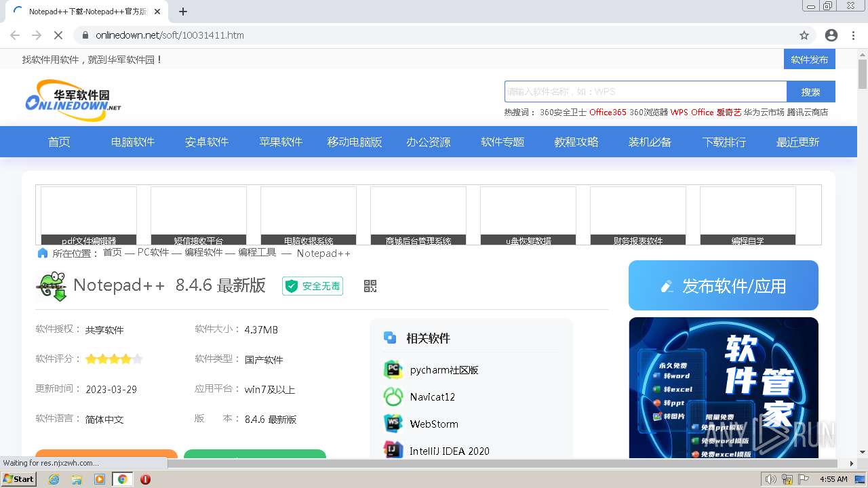868x488 pixels.
Task: Click the 编程软件 breadcrumb link
Action: 203,253
